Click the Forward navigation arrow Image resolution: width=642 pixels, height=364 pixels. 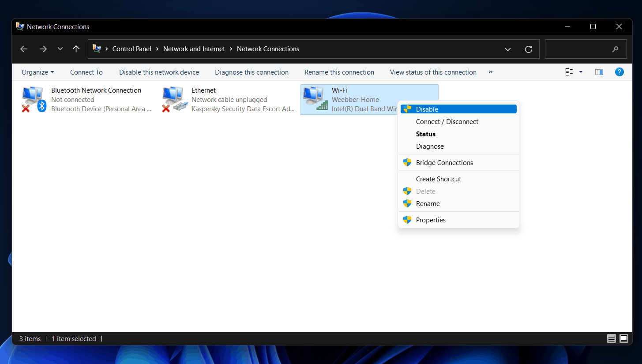point(43,49)
